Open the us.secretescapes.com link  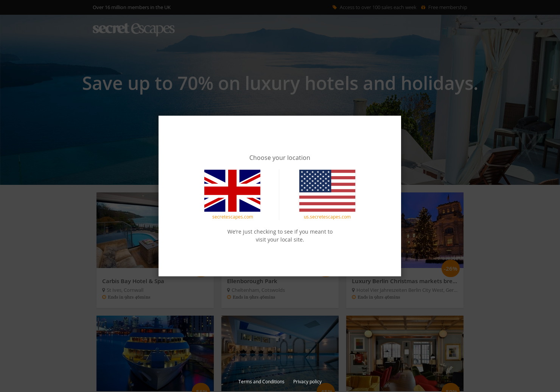pyautogui.click(x=327, y=217)
